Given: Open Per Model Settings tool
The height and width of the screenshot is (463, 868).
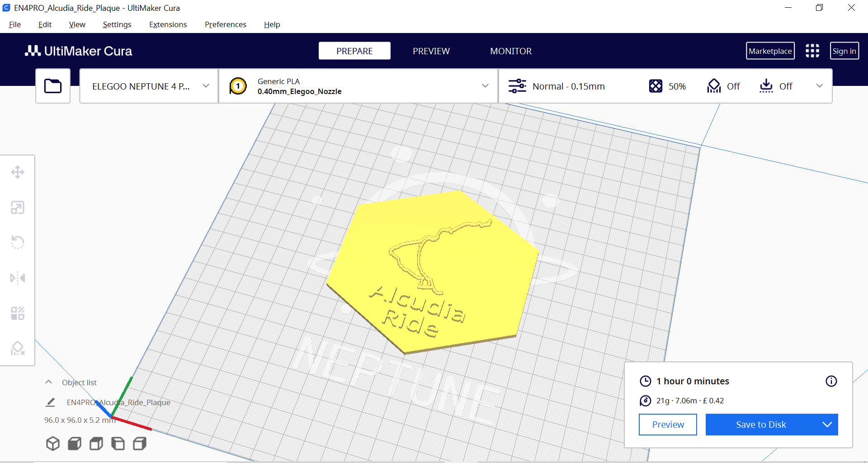Looking at the screenshot, I should [18, 313].
